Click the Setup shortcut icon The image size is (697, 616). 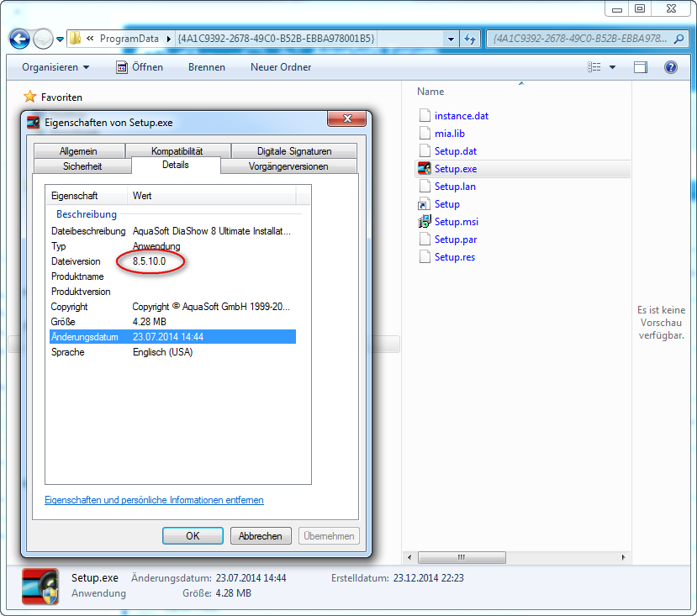click(x=425, y=204)
